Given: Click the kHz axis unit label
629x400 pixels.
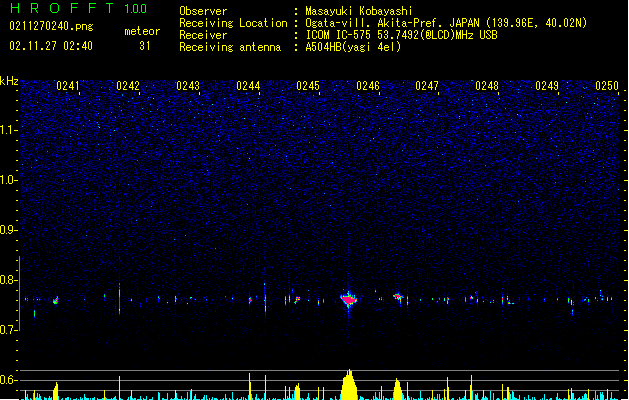Looking at the screenshot, I should point(9,81).
